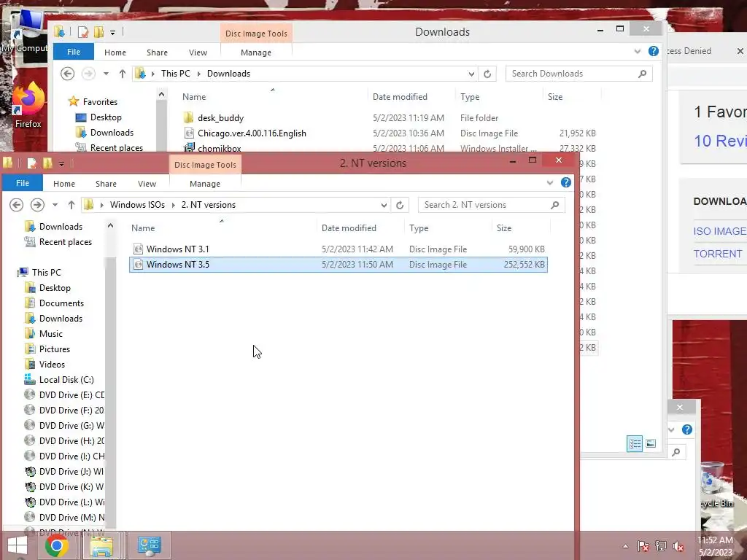The image size is (747, 560).
Task: Expand the ribbon in NT versions window
Action: click(x=550, y=183)
